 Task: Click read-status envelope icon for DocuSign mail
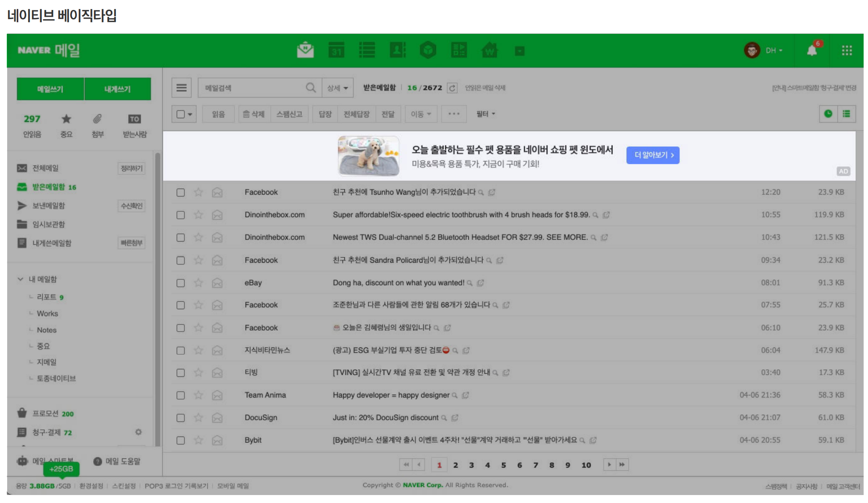(217, 418)
